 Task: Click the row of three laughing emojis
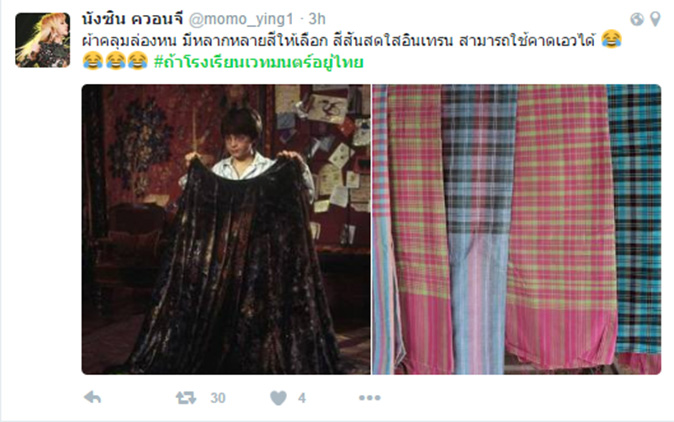pyautogui.click(x=115, y=61)
